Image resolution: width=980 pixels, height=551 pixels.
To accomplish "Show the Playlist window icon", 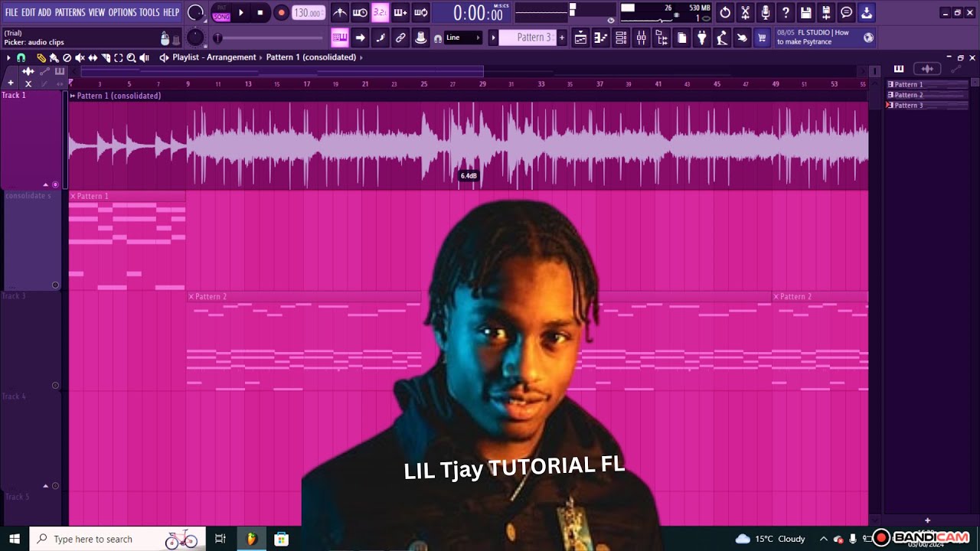I will tap(580, 37).
